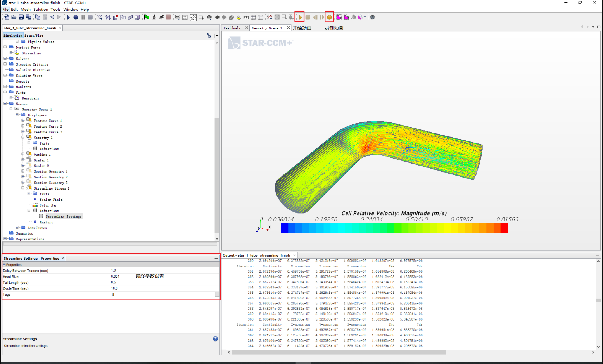The height and width of the screenshot is (364, 603).
Task: Click the magenta clipping plane icon
Action: pos(339,17)
